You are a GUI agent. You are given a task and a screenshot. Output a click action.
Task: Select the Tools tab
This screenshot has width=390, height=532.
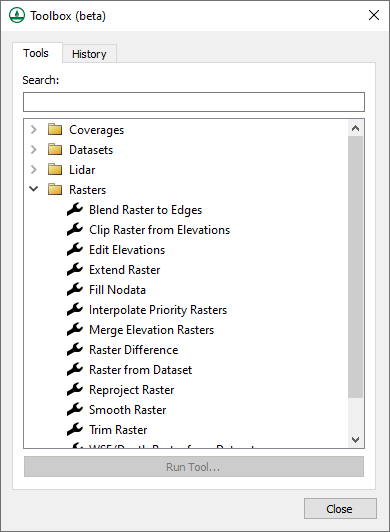(36, 53)
